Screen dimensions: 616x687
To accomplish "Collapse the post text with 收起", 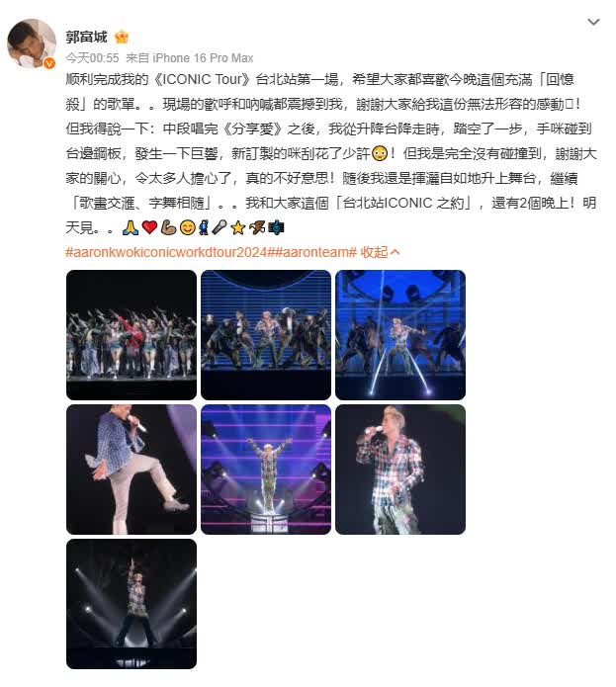I will tap(381, 252).
